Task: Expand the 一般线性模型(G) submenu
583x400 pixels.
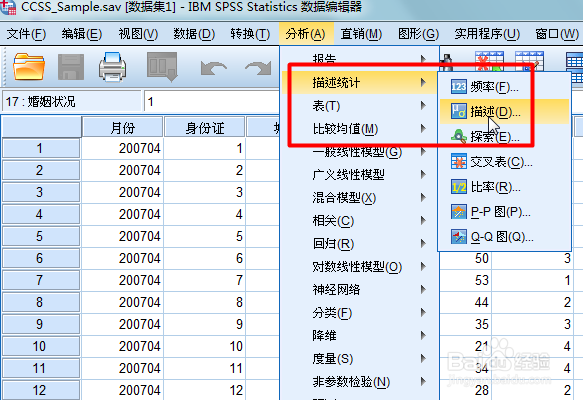Action: (x=359, y=152)
